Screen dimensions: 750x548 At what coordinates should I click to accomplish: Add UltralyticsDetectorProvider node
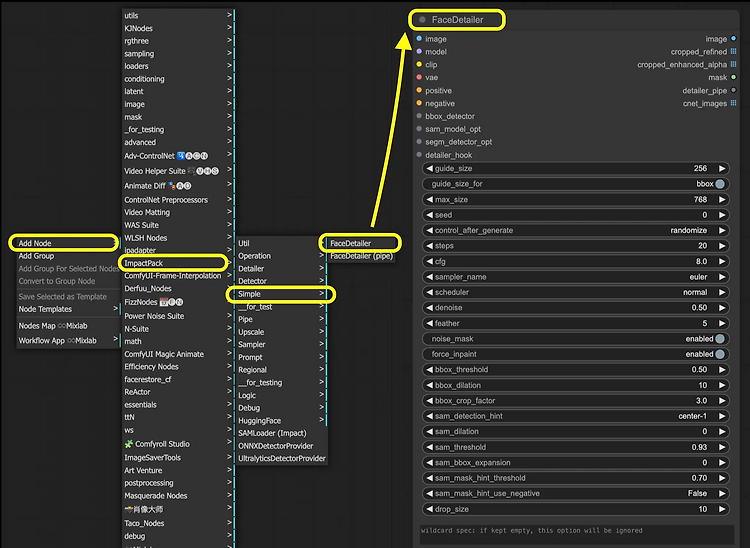coord(281,458)
